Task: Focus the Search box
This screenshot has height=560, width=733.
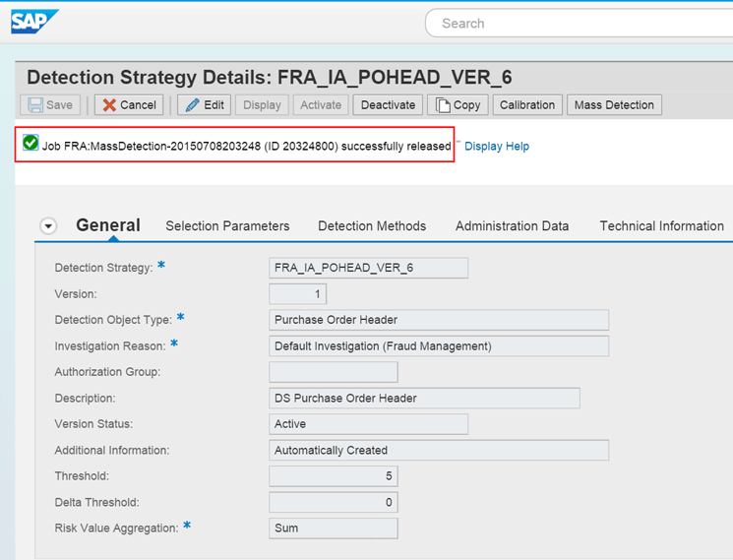Action: coord(579,23)
